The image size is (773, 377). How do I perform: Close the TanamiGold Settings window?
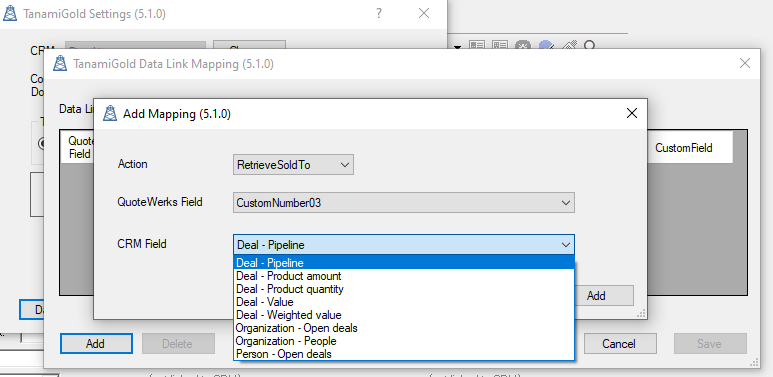point(423,14)
